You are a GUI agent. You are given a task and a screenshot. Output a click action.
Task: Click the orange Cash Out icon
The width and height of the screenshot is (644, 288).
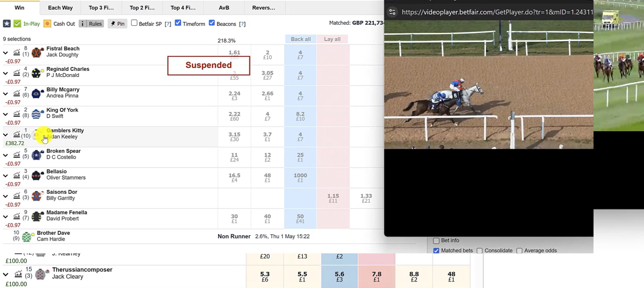tap(47, 24)
